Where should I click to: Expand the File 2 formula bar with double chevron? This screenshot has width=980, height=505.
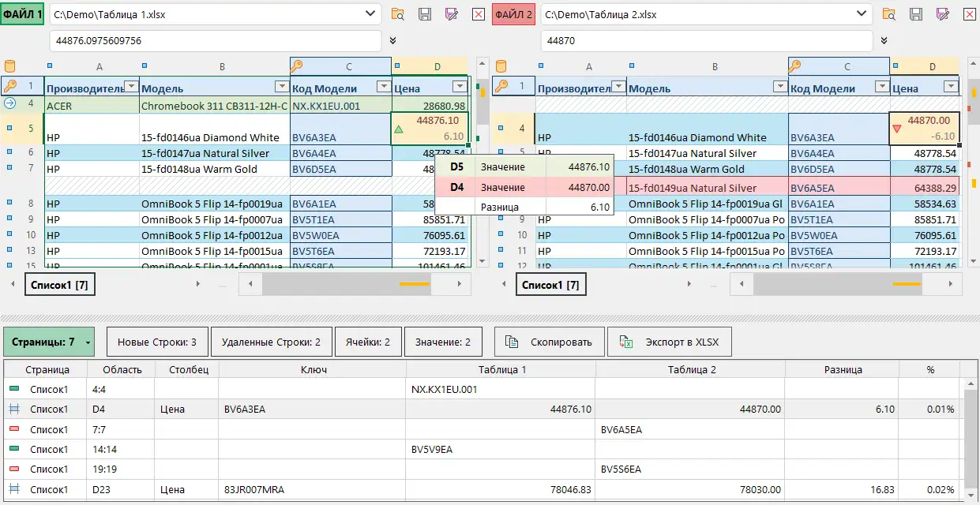(x=884, y=40)
